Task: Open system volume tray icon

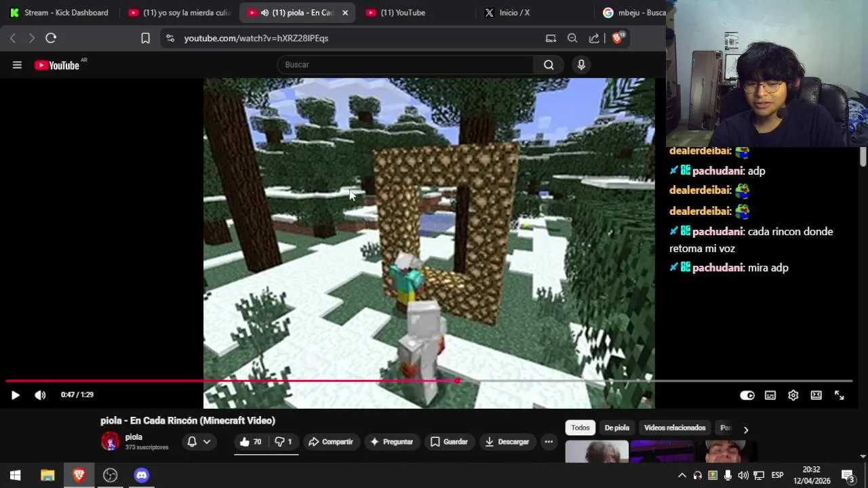Action: tap(743, 475)
